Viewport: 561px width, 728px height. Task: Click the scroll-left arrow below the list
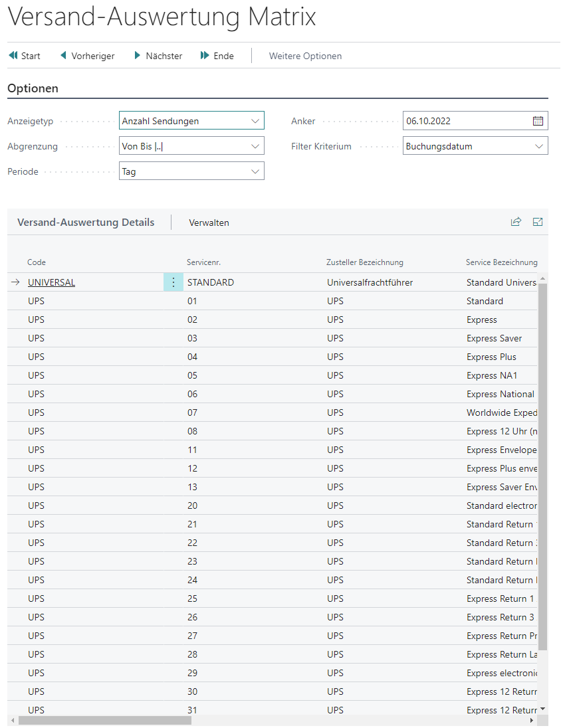pos(13,720)
